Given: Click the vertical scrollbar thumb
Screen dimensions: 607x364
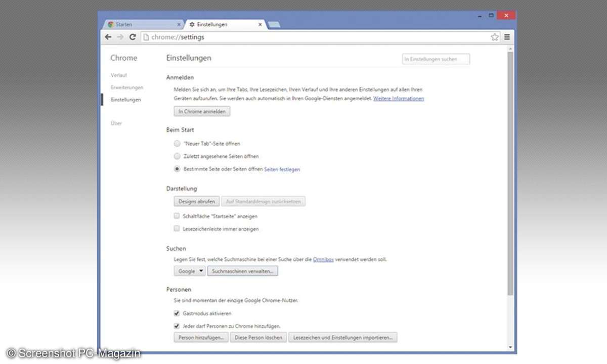Looking at the screenshot, I should pos(510,173).
